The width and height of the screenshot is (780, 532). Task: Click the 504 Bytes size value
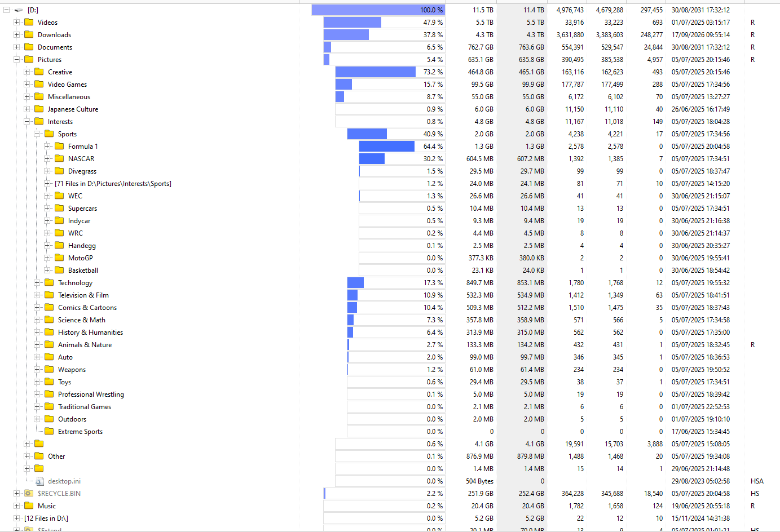click(479, 481)
